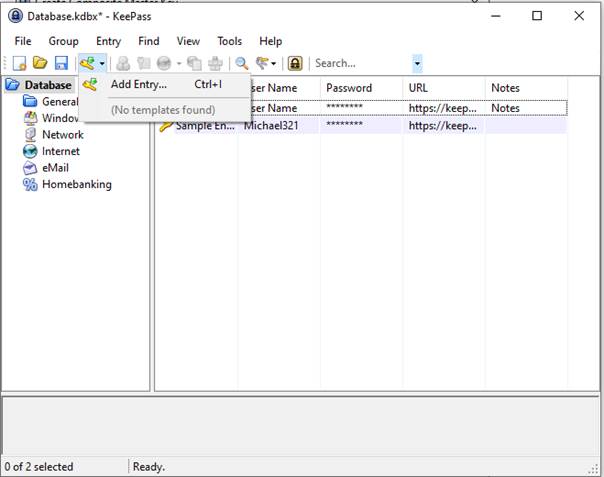Click the Add Entry key toolbar icon

click(87, 63)
